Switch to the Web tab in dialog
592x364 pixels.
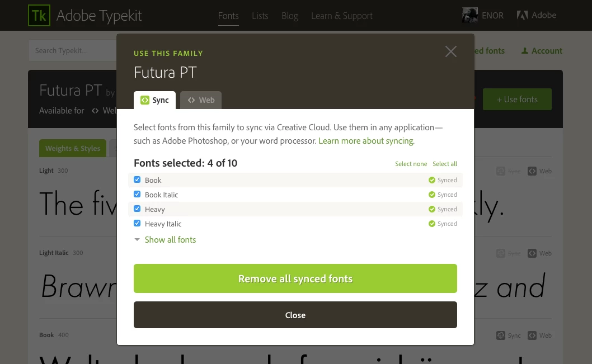click(x=201, y=100)
